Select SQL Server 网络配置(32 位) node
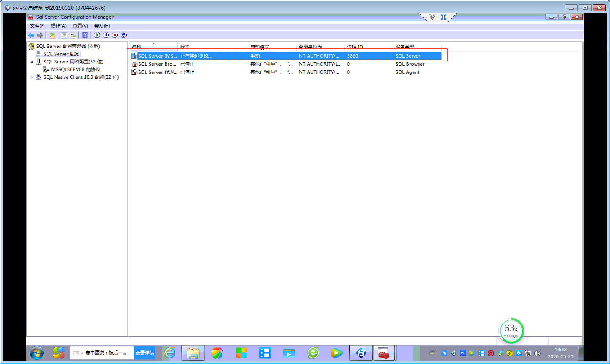 [x=73, y=61]
